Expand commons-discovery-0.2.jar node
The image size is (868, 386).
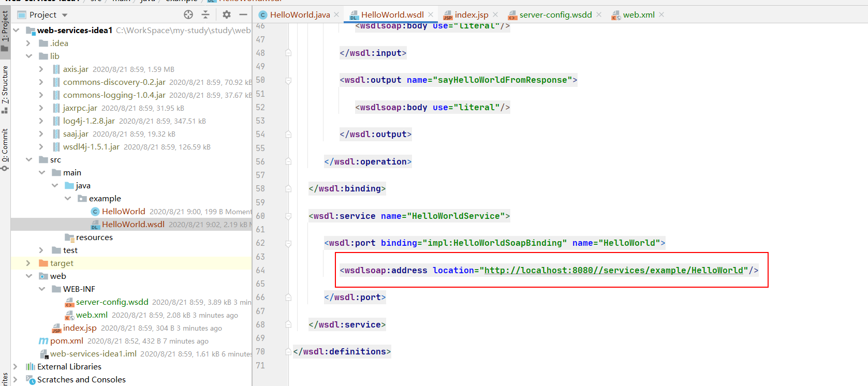[x=41, y=82]
